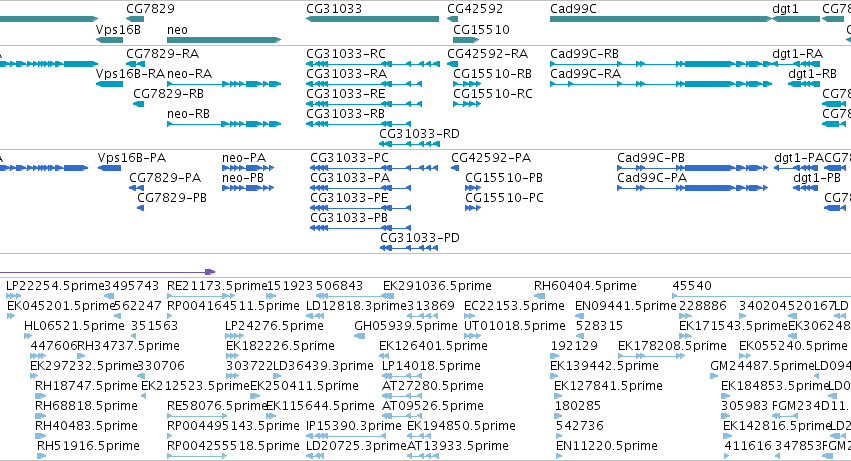851x461 pixels.
Task: Select the neo gene bar in the gene track
Action: click(224, 40)
